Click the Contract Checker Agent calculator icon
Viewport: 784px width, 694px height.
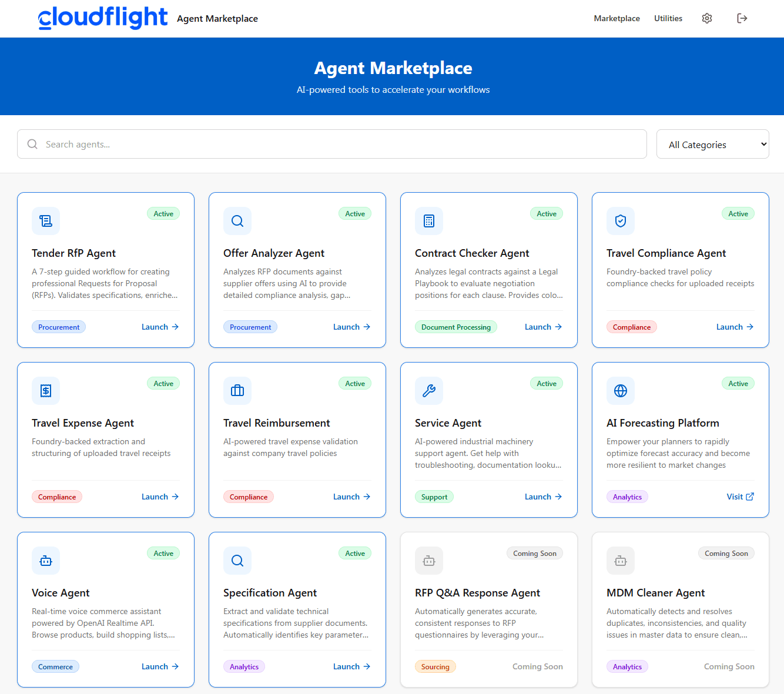coord(429,221)
